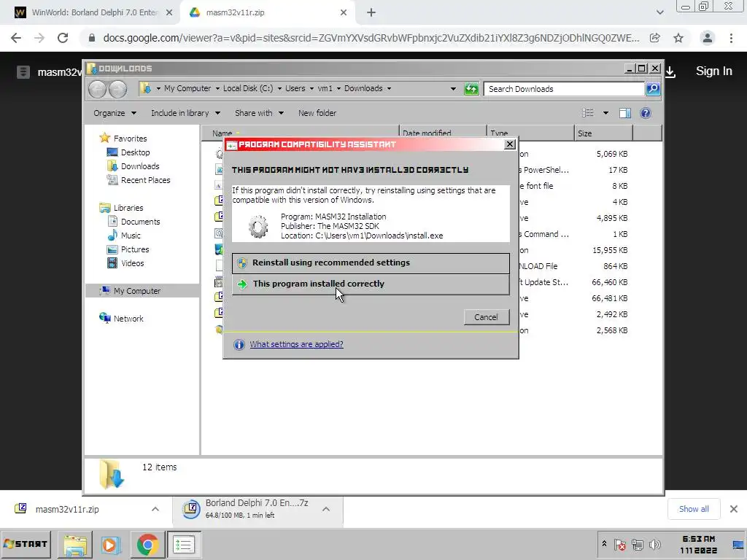Click the search magnifier icon in Explorer

653,88
